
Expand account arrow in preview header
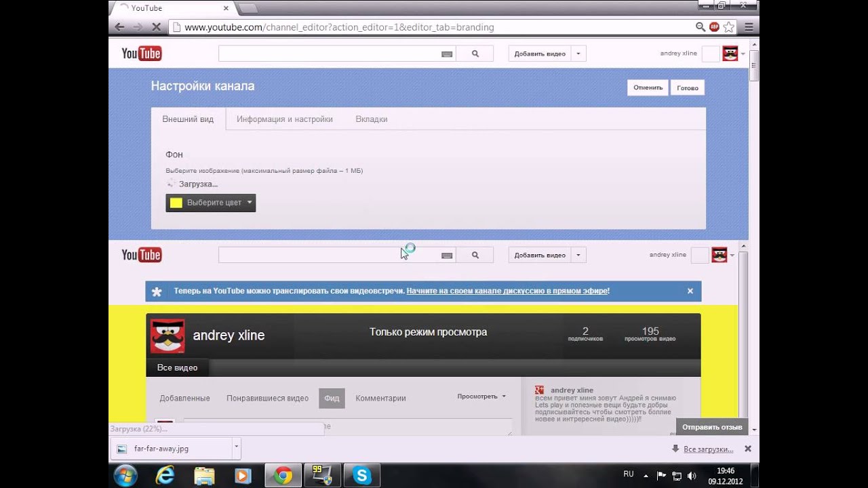[x=732, y=256]
